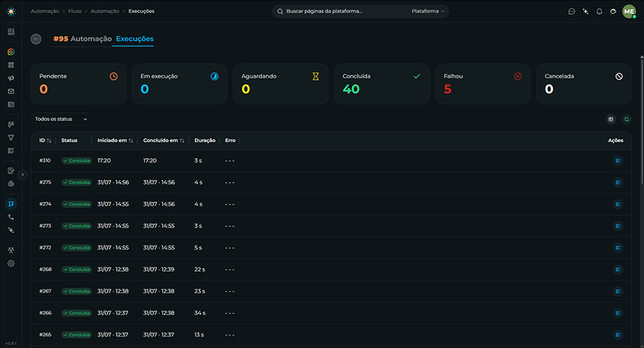Click the Concluída badge in row #310
Image resolution: width=644 pixels, height=348 pixels.
(76, 160)
